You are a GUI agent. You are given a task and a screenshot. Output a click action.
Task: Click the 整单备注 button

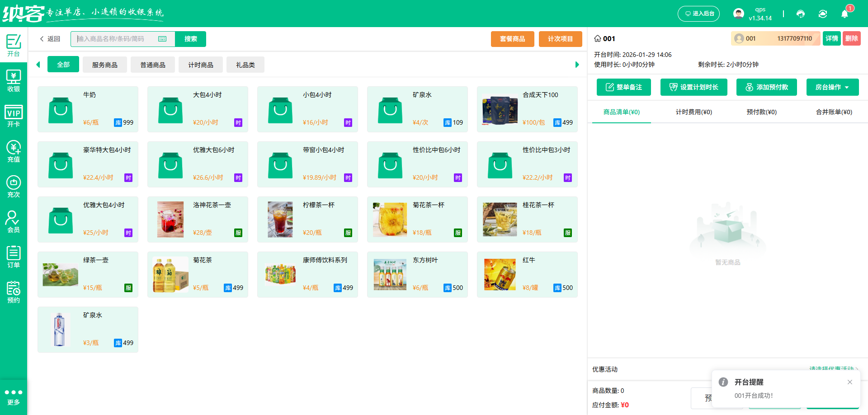[x=623, y=87]
